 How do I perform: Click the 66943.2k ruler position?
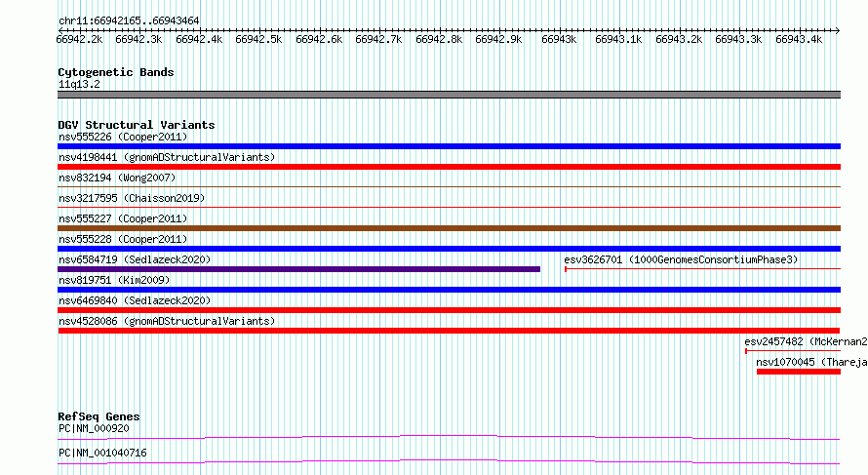[x=679, y=39]
